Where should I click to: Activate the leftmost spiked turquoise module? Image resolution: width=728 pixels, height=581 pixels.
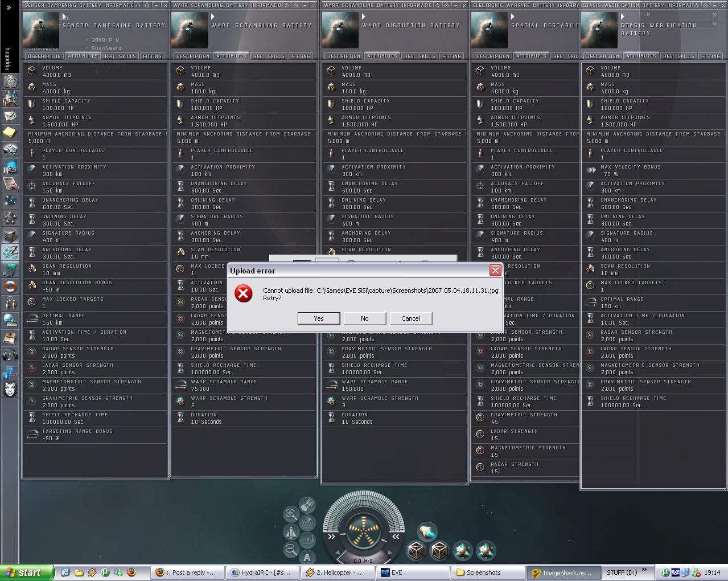pyautogui.click(x=463, y=551)
